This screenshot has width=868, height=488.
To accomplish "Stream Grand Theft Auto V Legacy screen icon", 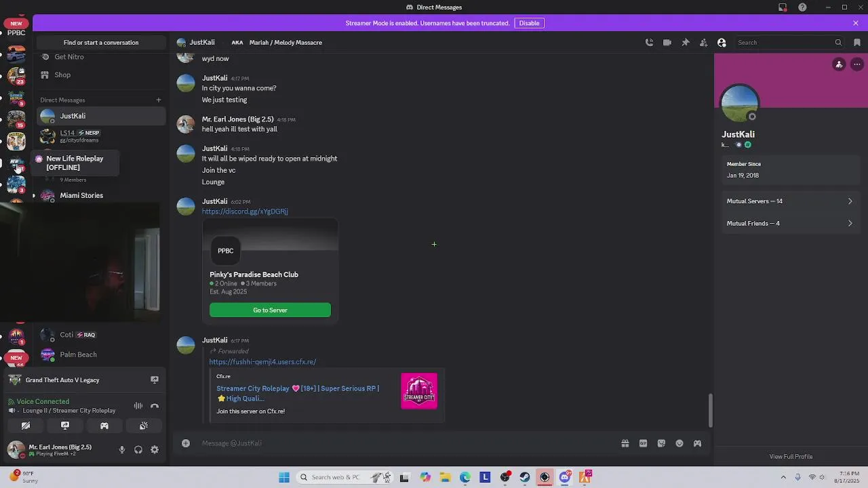I will point(155,380).
